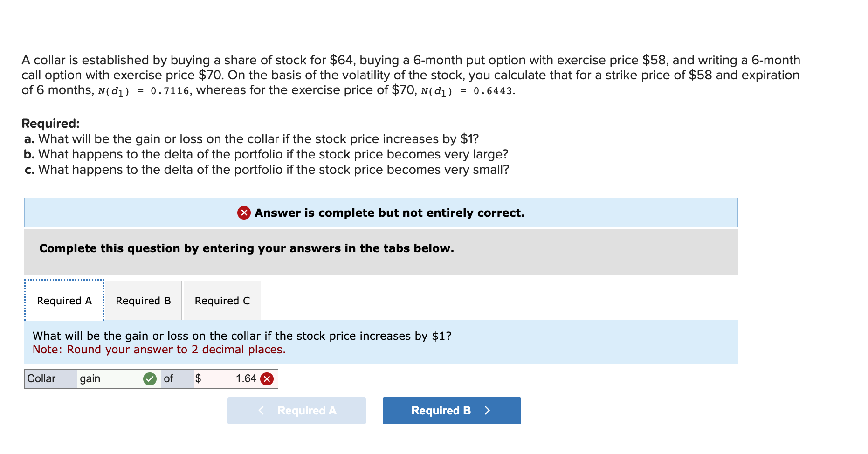Click the red X icon beside the 1.64 answer
This screenshot has height=454, width=868.
(267, 379)
